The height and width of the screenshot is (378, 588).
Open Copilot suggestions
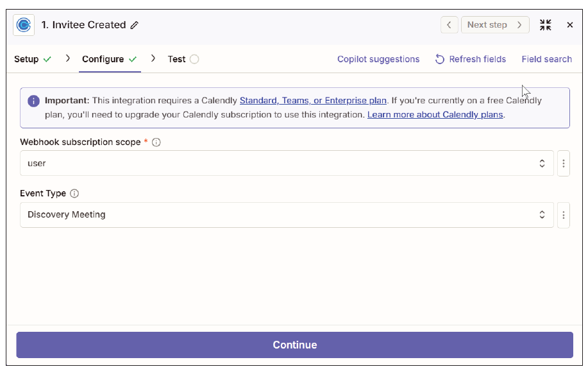[x=378, y=59]
